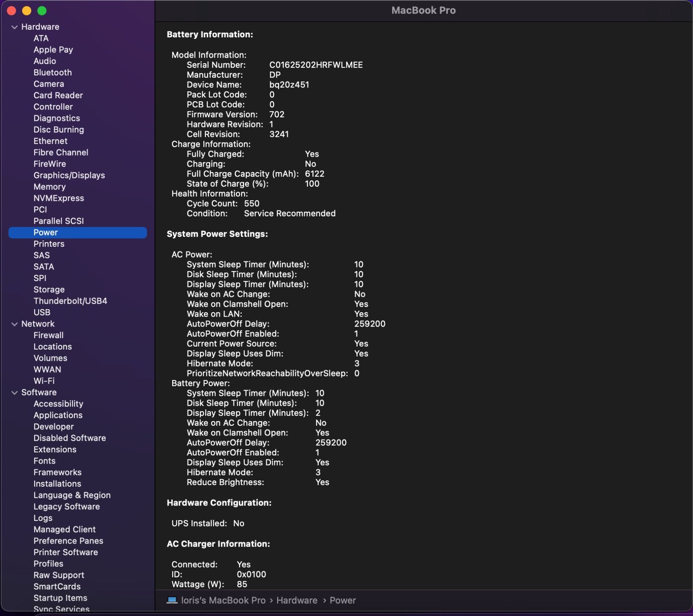Viewport: 693px width, 616px height.
Task: Click Power in the bottom path bar
Action: click(x=343, y=600)
